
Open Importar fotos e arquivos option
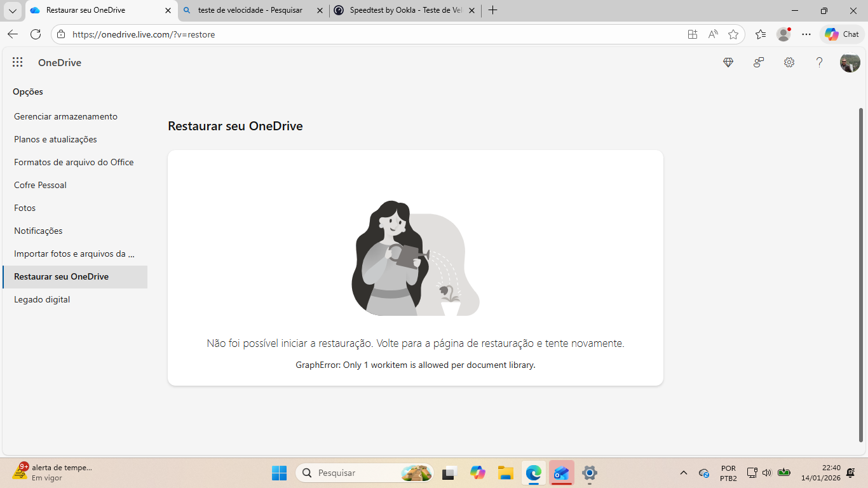(x=75, y=254)
